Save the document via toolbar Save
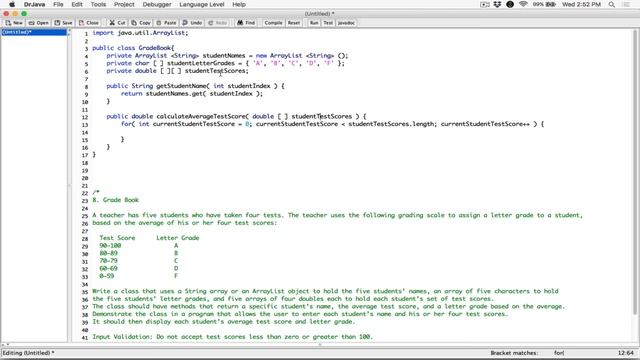Screen dimensions: 640x360 click(63, 23)
